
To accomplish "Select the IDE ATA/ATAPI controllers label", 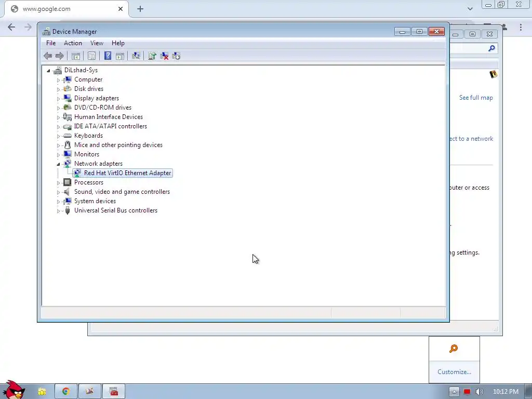I will [x=111, y=126].
